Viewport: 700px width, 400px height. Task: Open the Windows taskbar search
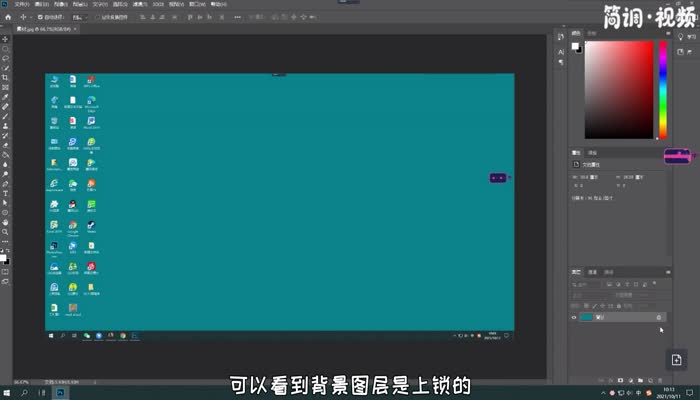pos(24,393)
